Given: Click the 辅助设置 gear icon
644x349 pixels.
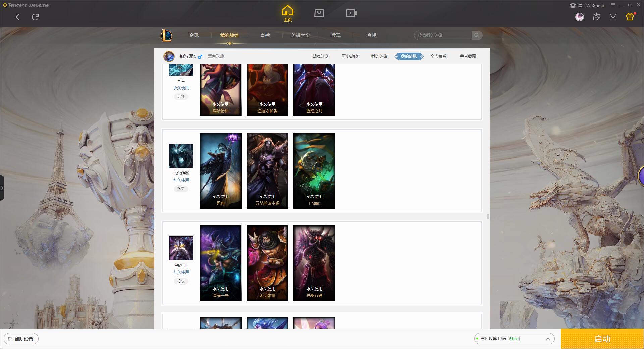Looking at the screenshot, I should [x=10, y=339].
